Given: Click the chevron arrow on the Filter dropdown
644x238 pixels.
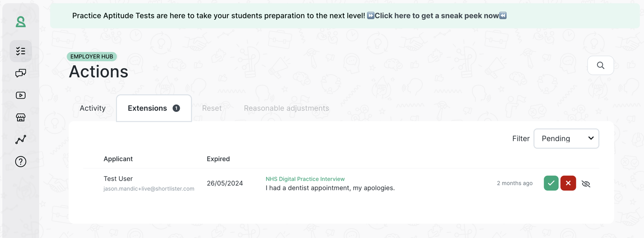Looking at the screenshot, I should pyautogui.click(x=591, y=138).
